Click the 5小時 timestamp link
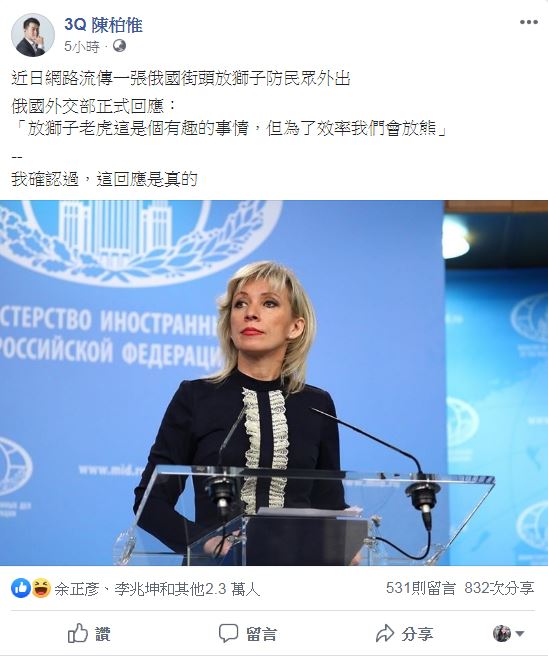This screenshot has height=660, width=548. tap(82, 46)
